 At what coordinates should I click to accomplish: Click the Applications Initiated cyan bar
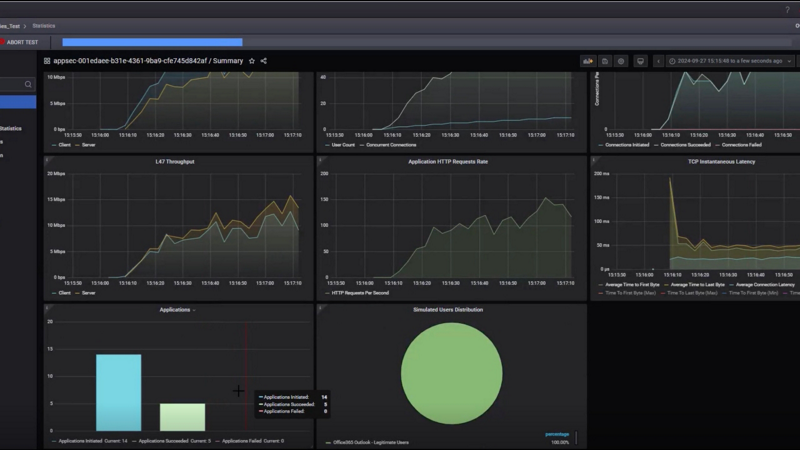pyautogui.click(x=118, y=393)
